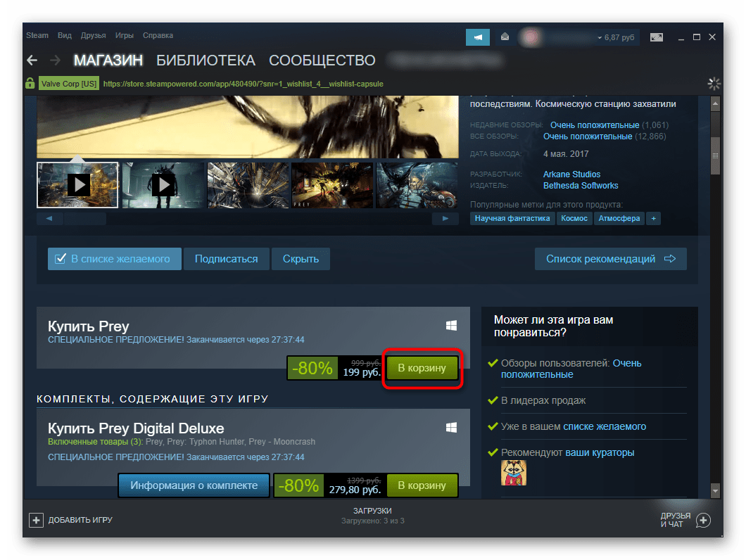Click the blurred username next to СООБЩЕСТВО
Screen dimensions: 746x560
[x=445, y=61]
